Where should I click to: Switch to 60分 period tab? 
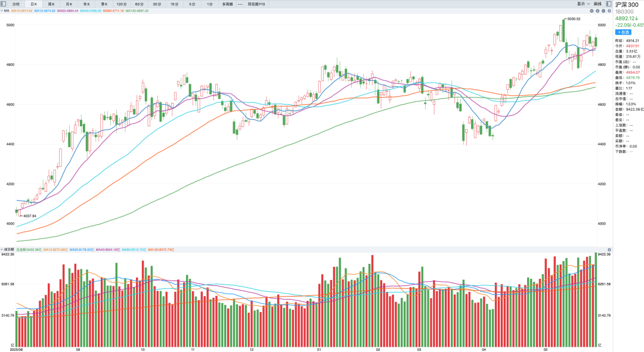click(140, 4)
